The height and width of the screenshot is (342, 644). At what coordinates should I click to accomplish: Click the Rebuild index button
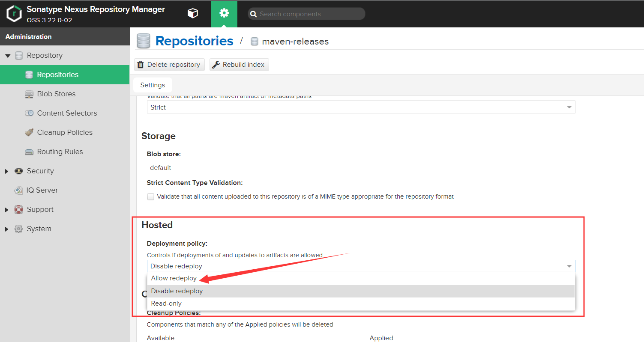coord(239,64)
